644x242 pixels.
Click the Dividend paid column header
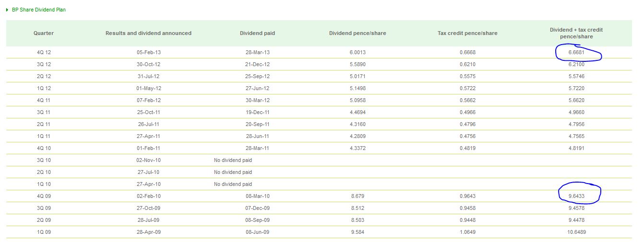pyautogui.click(x=257, y=33)
